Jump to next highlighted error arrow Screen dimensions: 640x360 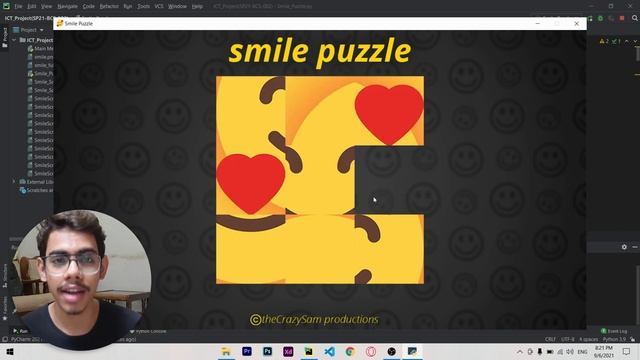point(635,41)
